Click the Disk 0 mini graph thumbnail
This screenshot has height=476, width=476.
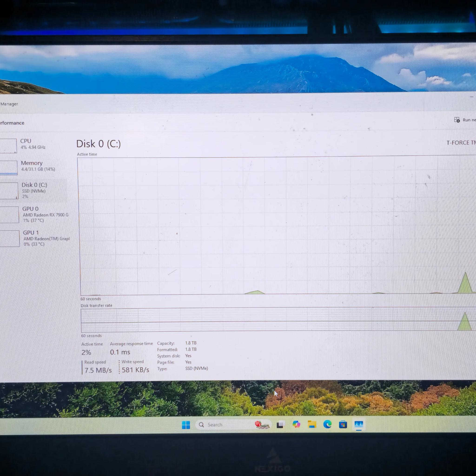9,190
